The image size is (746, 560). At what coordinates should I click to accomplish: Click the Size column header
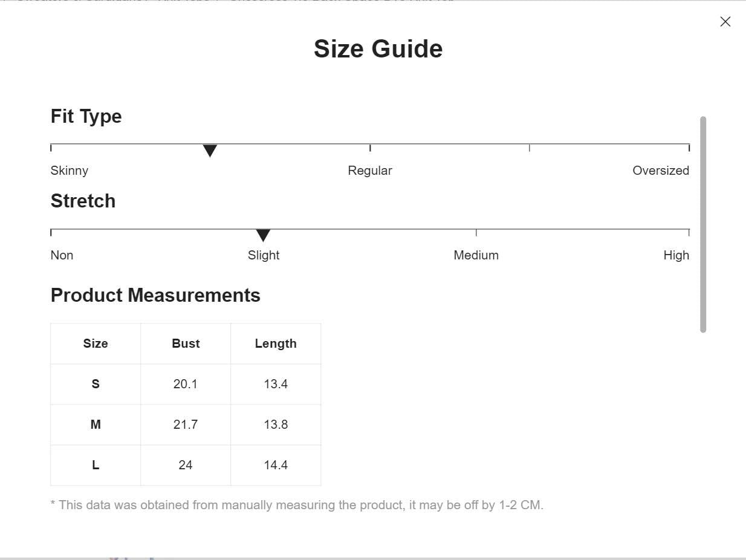tap(96, 343)
